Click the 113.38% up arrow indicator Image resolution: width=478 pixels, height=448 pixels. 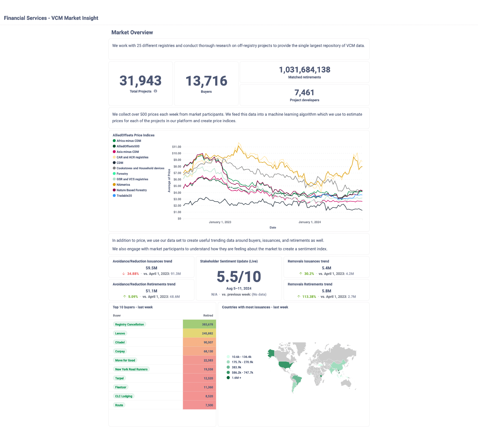[x=299, y=297]
